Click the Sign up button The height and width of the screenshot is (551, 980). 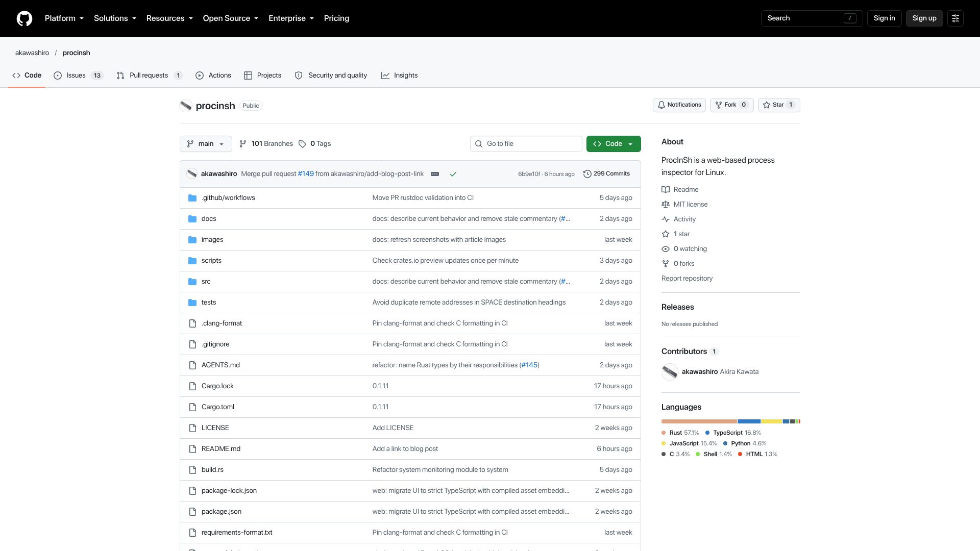click(x=924, y=18)
